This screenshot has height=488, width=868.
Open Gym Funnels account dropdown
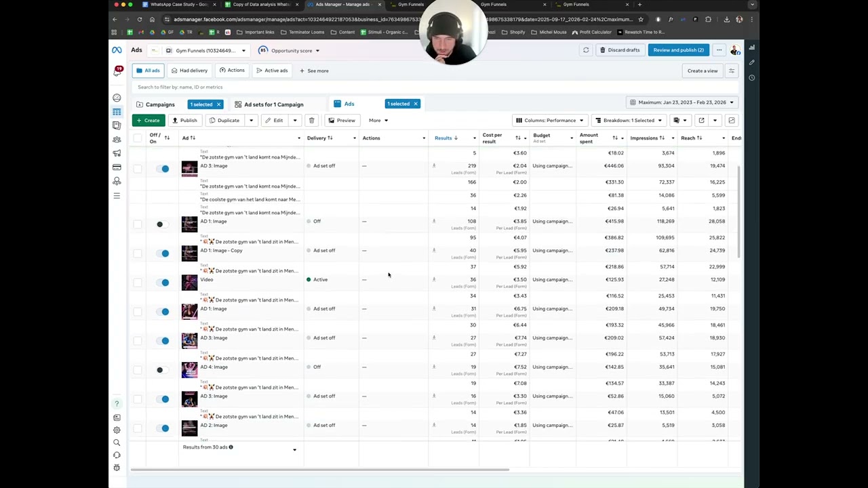tap(206, 50)
